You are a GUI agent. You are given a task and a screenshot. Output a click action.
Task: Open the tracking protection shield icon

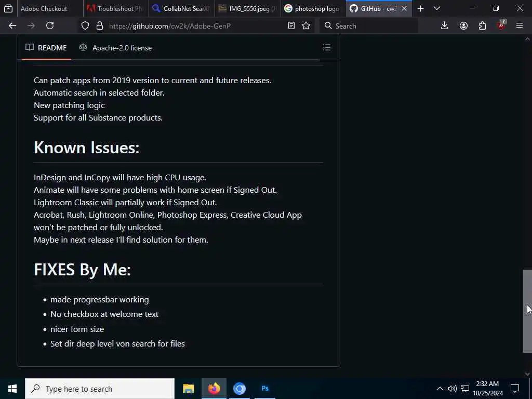click(85, 26)
